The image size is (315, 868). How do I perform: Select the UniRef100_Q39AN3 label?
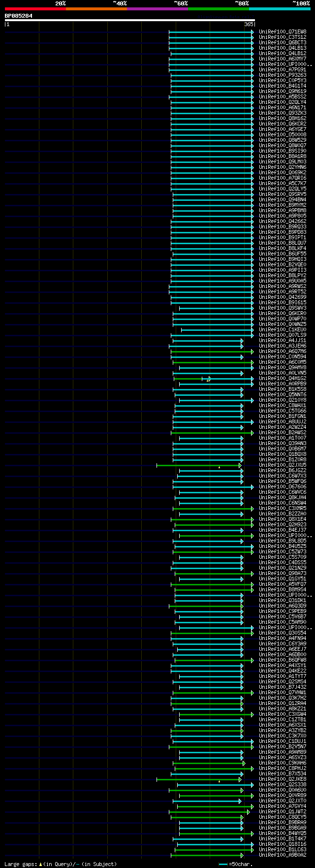[283, 443]
